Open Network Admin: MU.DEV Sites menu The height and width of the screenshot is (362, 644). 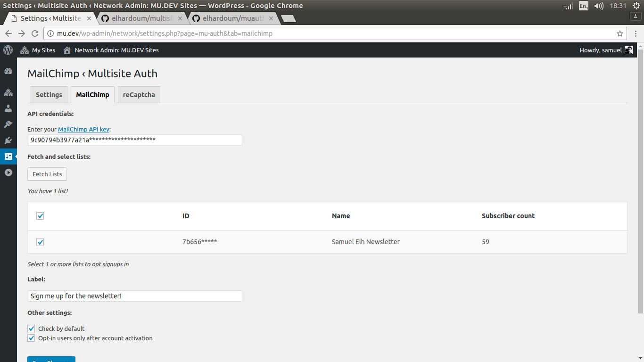[111, 50]
